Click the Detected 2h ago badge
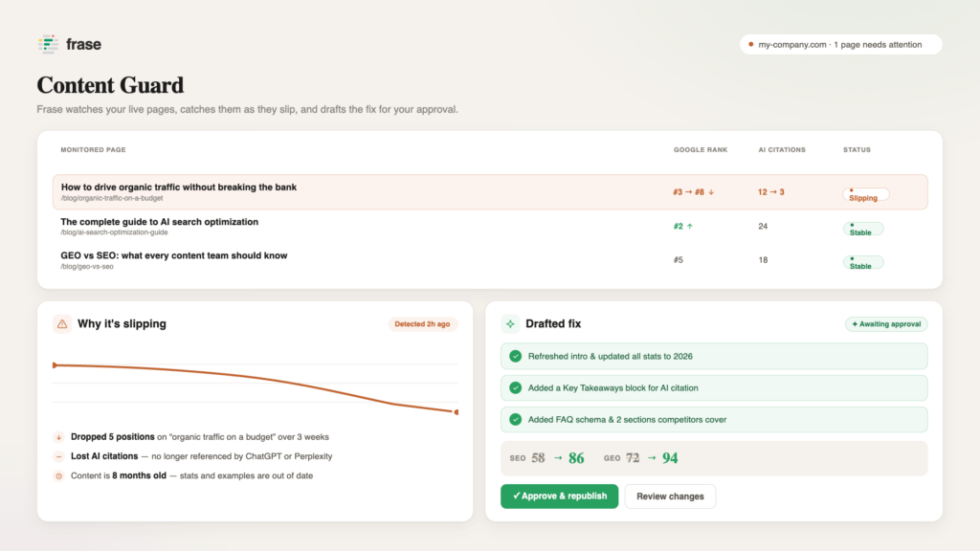Image resolution: width=980 pixels, height=551 pixels. (422, 323)
